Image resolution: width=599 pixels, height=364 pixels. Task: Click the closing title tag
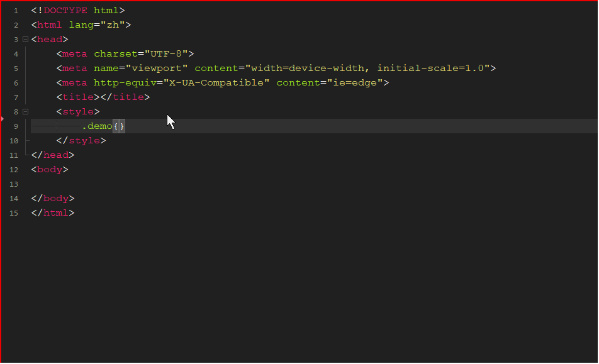coord(125,97)
